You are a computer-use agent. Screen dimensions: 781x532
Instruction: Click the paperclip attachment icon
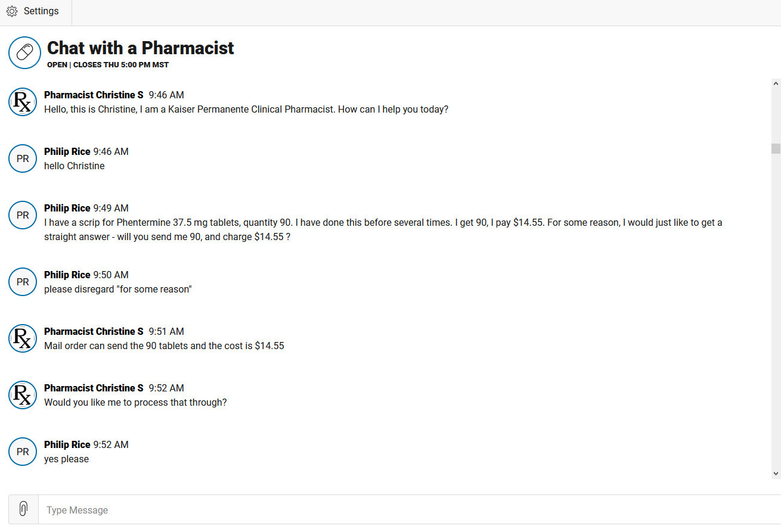click(23, 509)
